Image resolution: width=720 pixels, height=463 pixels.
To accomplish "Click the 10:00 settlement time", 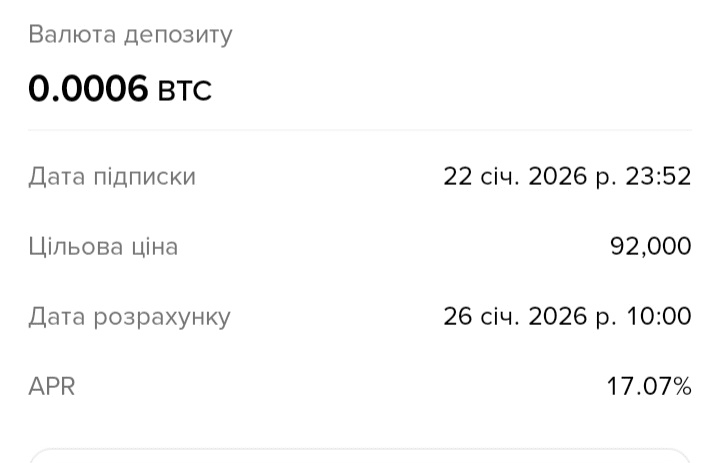I will [659, 317].
